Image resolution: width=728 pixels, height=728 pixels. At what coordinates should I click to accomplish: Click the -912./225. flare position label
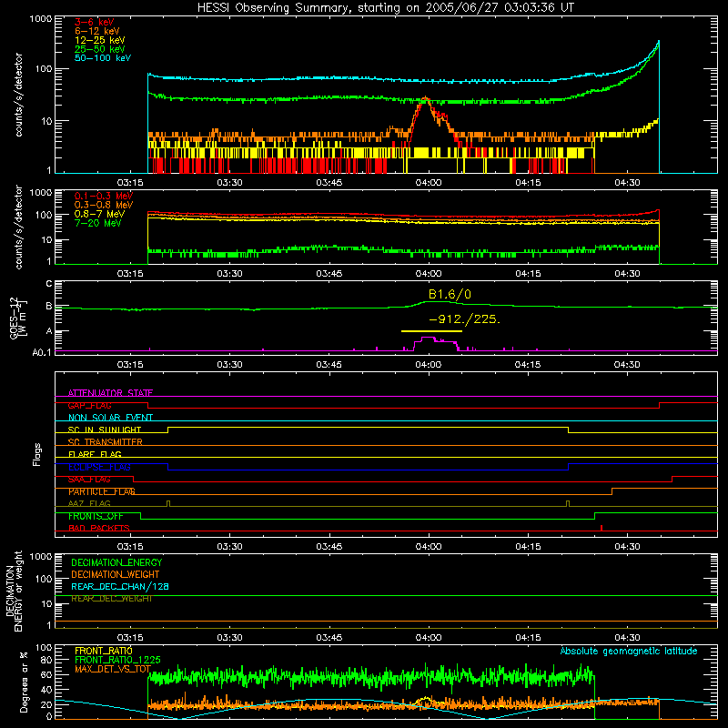[465, 319]
